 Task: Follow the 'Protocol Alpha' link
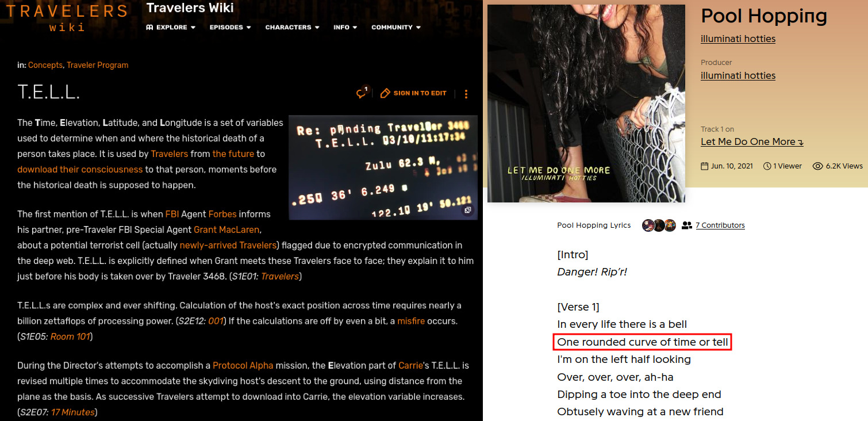243,366
